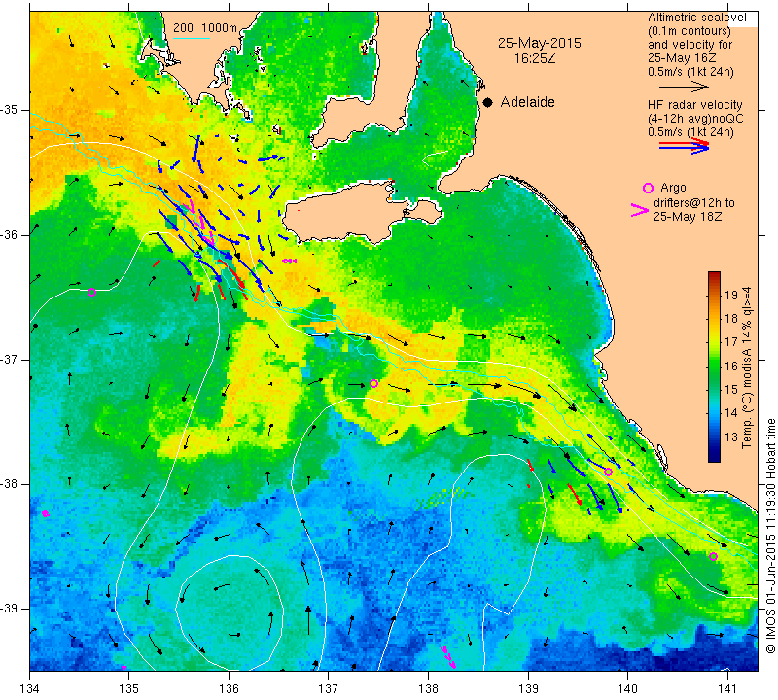Click the IMOS copyright timestamp text
The width and height of the screenshot is (778, 700).
(770, 536)
